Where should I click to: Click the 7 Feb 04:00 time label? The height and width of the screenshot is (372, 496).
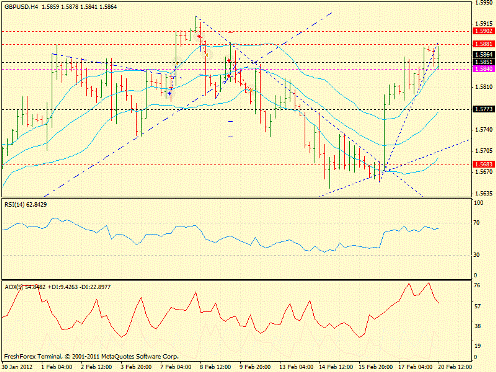click(176, 367)
